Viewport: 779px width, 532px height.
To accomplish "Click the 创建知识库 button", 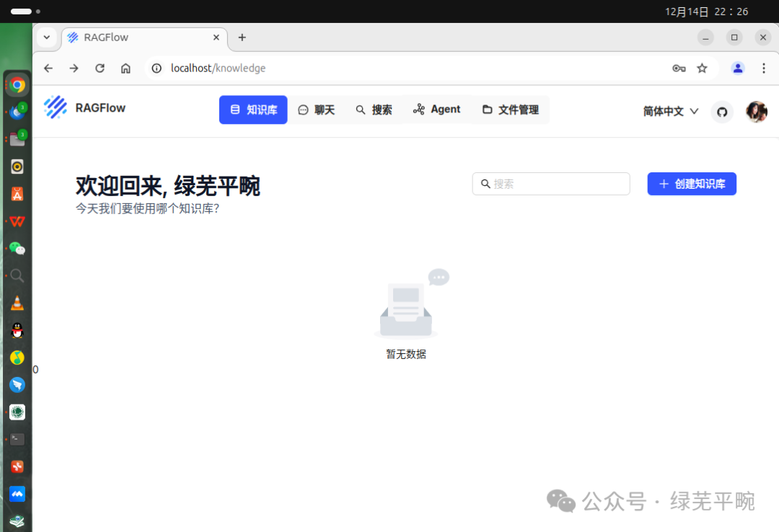I will click(692, 184).
